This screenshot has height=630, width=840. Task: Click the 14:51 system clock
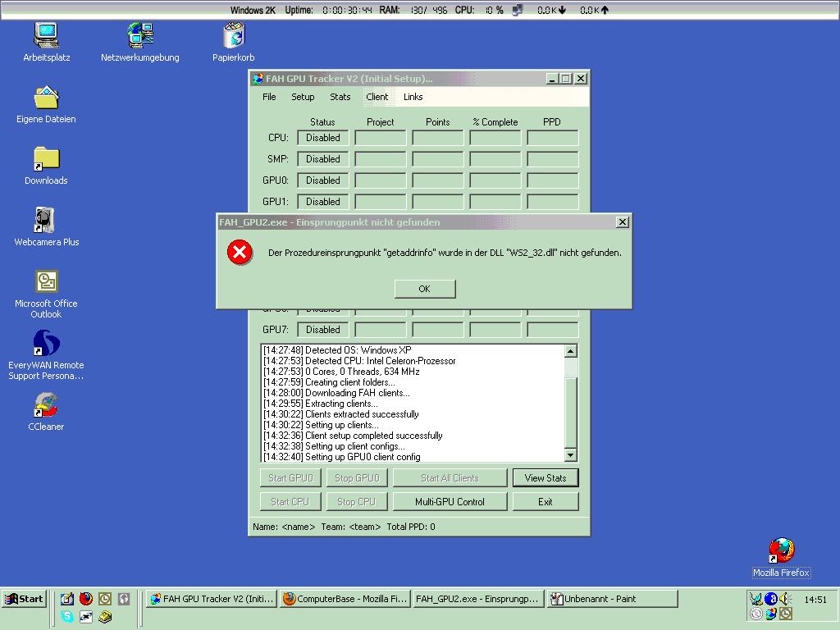coord(815,600)
